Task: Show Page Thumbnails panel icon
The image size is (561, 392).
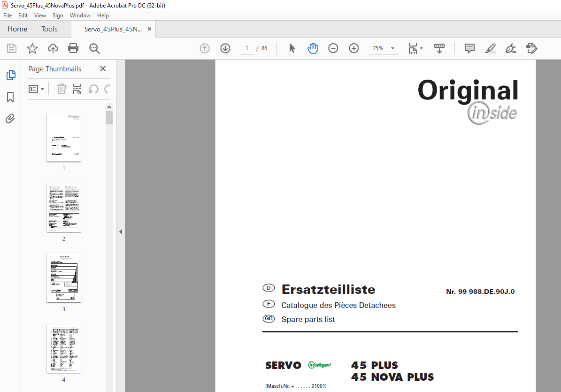Action: [x=11, y=75]
